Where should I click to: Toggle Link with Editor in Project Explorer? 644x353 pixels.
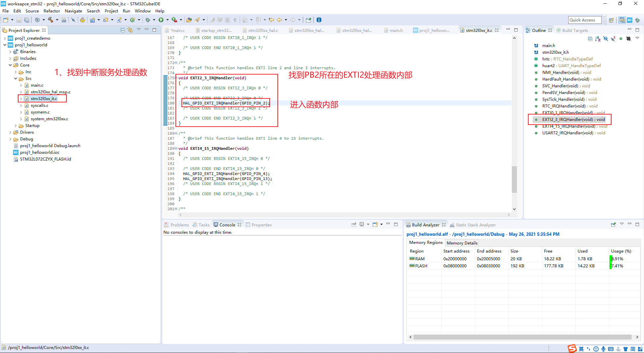pyautogui.click(x=130, y=30)
